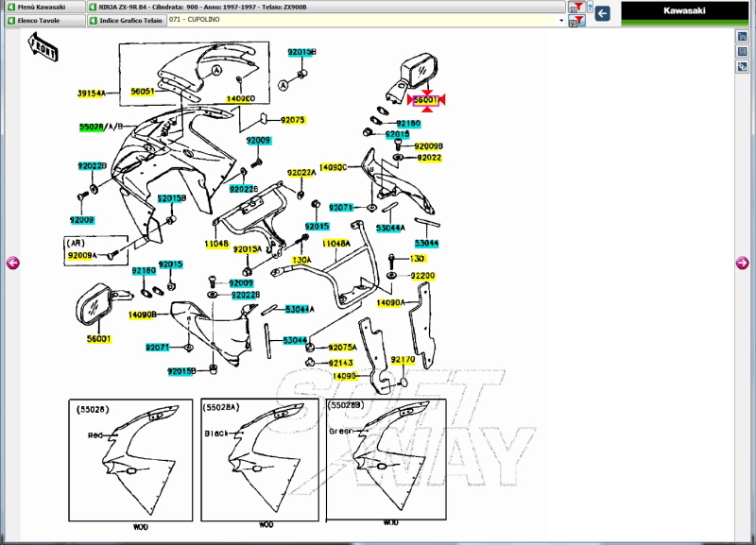
Task: Go back using the blue arrow button
Action: [601, 13]
